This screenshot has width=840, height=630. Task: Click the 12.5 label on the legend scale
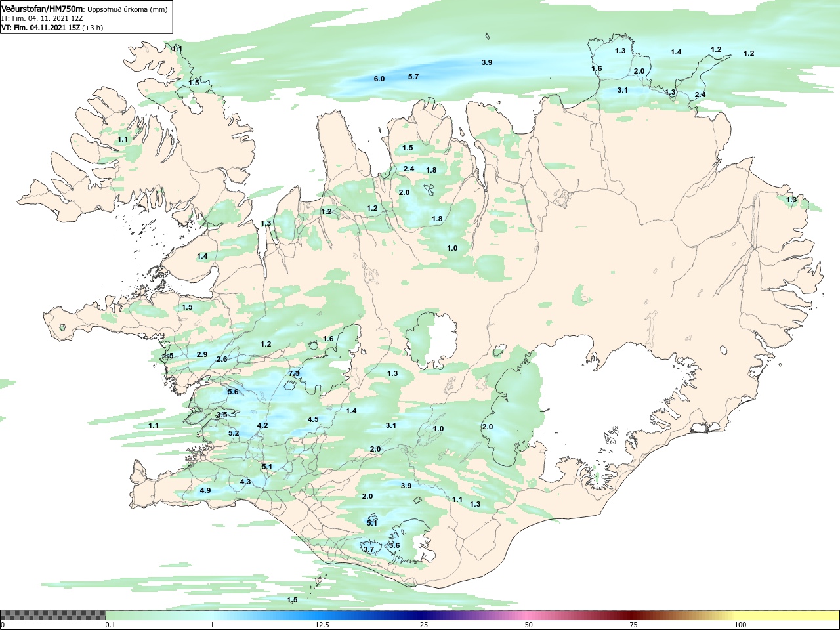point(322,625)
